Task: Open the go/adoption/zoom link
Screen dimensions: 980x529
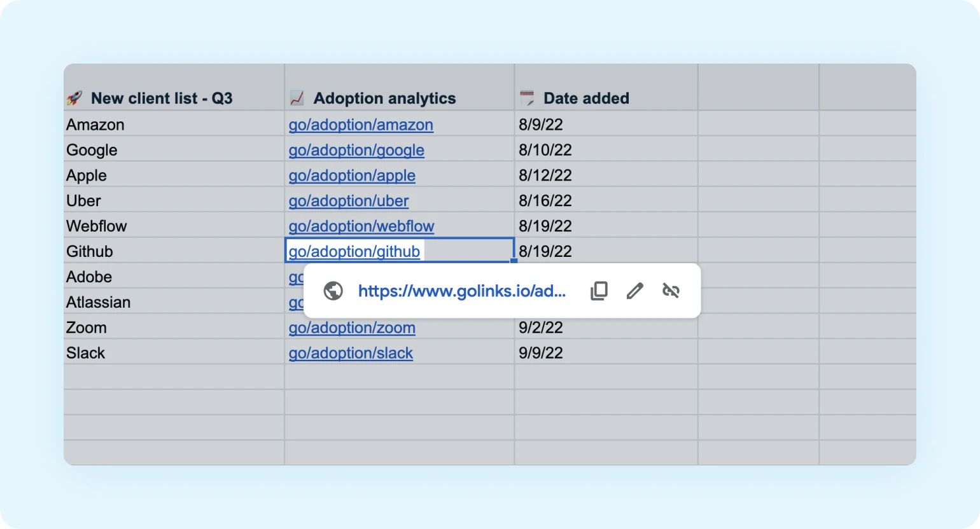Action: pos(352,327)
